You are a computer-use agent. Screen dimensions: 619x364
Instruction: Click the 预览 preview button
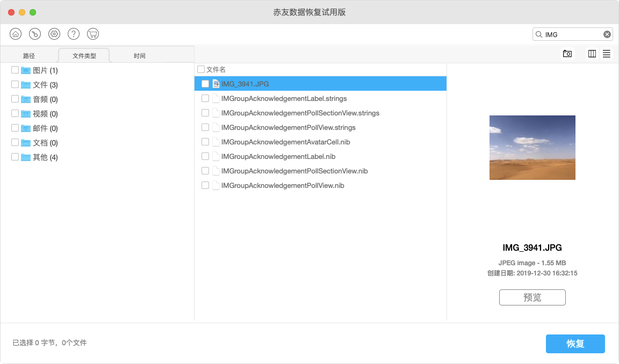point(532,297)
